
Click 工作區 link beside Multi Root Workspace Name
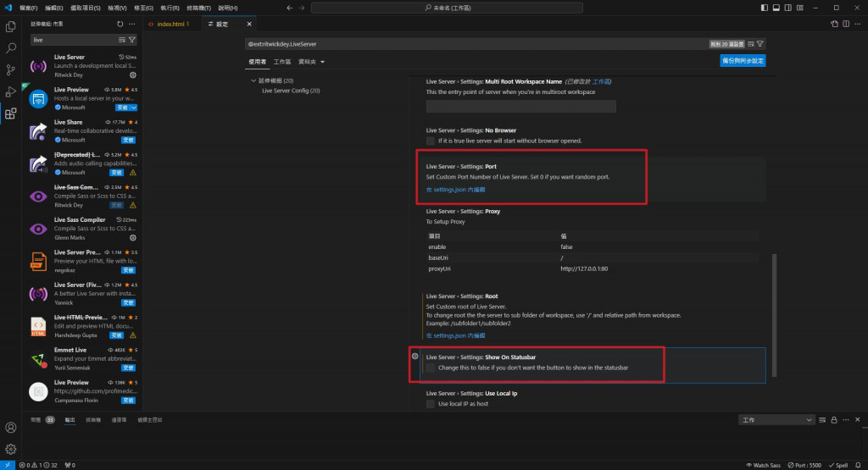pos(601,82)
